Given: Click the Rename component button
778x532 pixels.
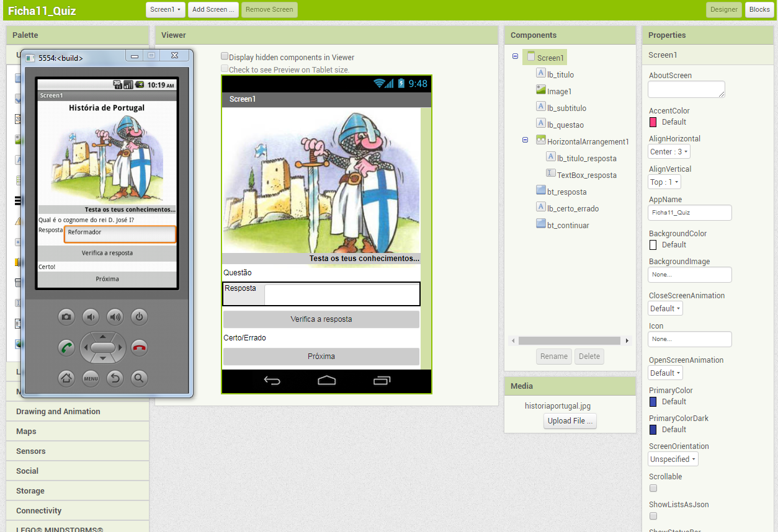Looking at the screenshot, I should 554,356.
